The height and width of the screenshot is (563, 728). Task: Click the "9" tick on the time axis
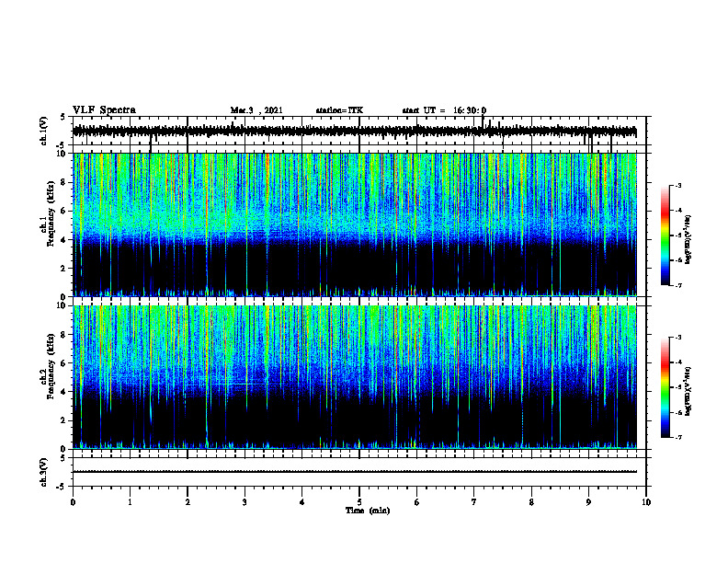pos(588,502)
